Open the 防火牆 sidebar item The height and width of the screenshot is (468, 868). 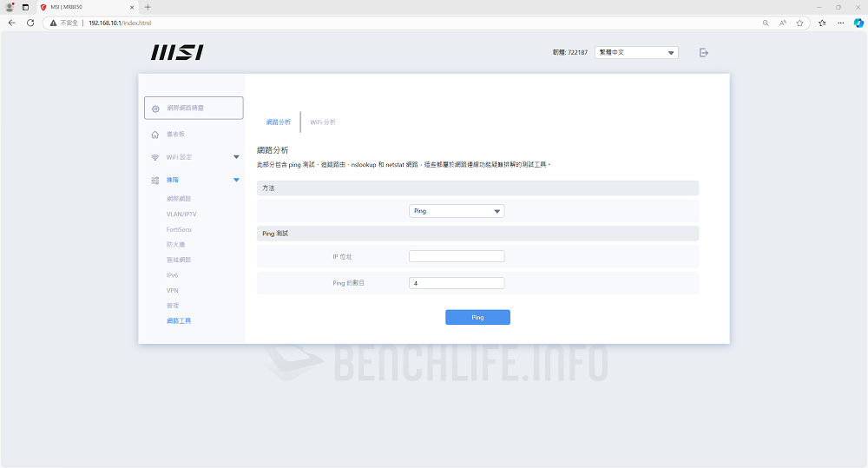pyautogui.click(x=178, y=245)
